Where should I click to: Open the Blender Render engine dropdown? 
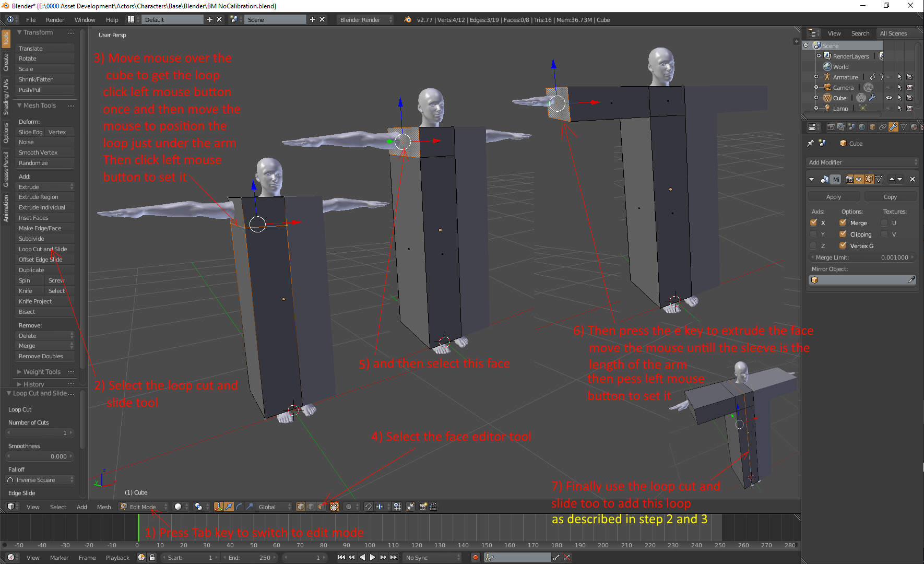pos(365,20)
